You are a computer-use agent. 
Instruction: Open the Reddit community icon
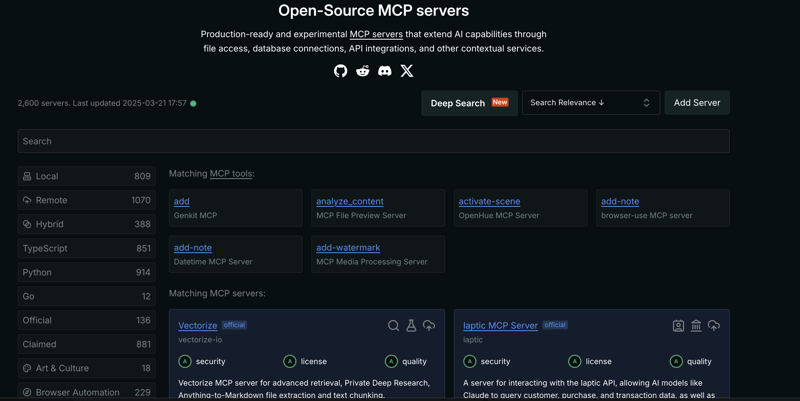click(362, 71)
